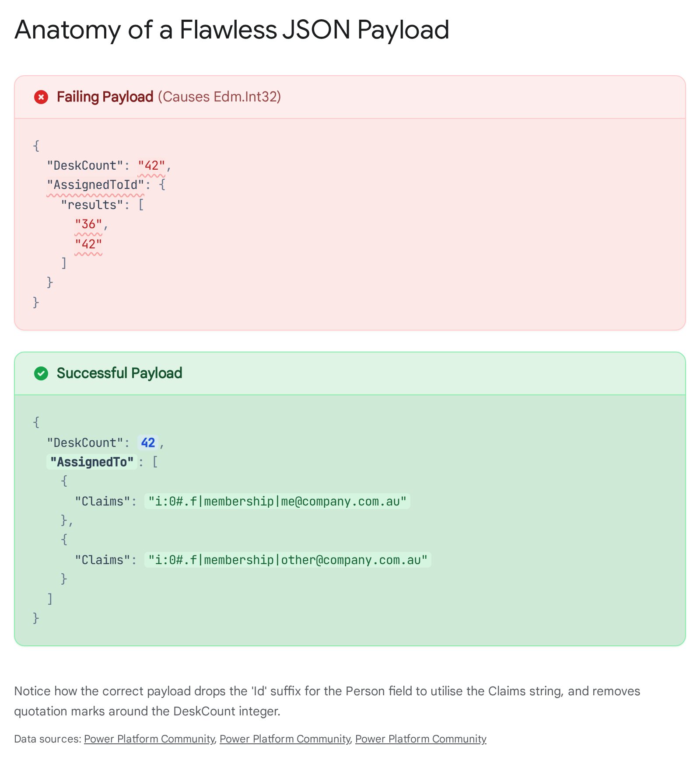This screenshot has height=760, width=700.
Task: Select the underlined "AssignedToId" key
Action: point(95,185)
